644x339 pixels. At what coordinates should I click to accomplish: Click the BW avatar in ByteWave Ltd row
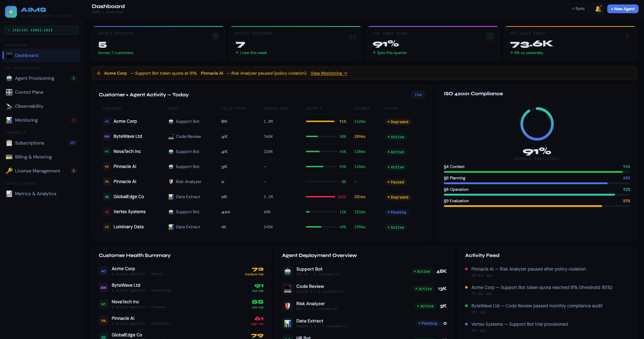coord(107,136)
